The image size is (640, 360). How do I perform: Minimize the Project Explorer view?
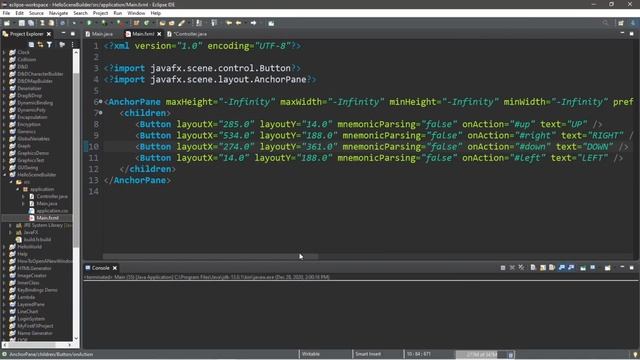pyautogui.click(x=63, y=33)
